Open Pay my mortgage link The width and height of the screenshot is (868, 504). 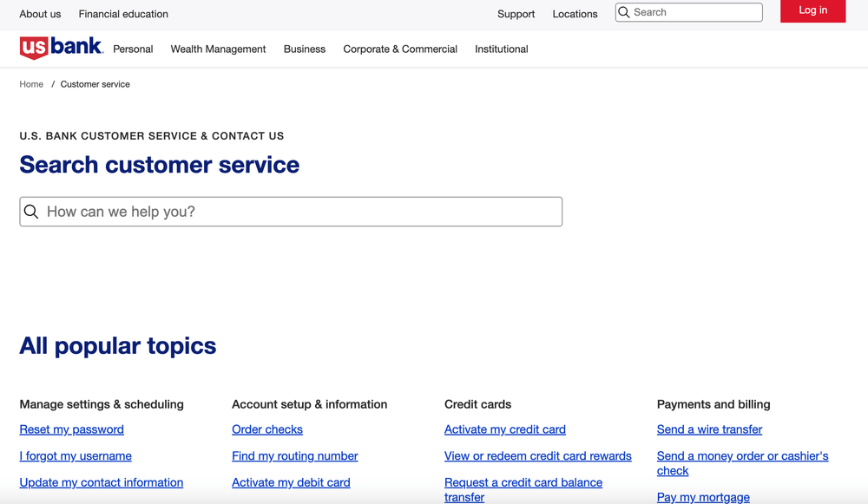(703, 497)
